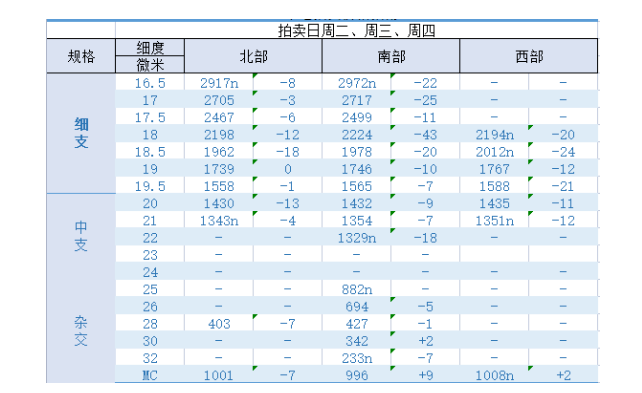Click the cell with value 1008n
The height and width of the screenshot is (393, 642).
click(494, 375)
